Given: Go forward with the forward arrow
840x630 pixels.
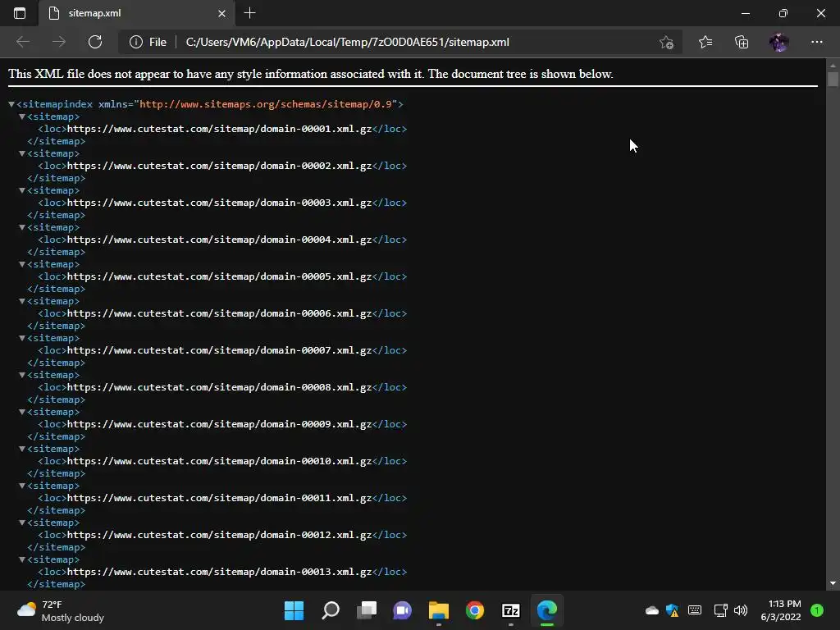Looking at the screenshot, I should (x=59, y=42).
